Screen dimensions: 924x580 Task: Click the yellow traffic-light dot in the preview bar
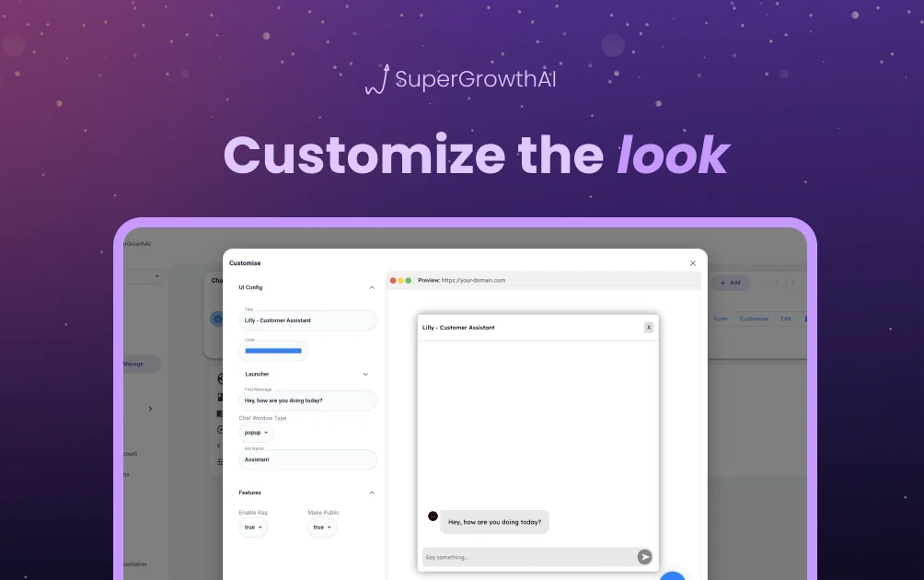(x=400, y=280)
